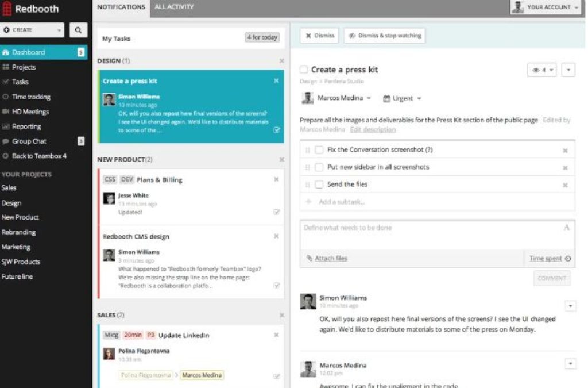The width and height of the screenshot is (588, 388).
Task: Click the Dashboard badge showing 5
Action: point(80,52)
